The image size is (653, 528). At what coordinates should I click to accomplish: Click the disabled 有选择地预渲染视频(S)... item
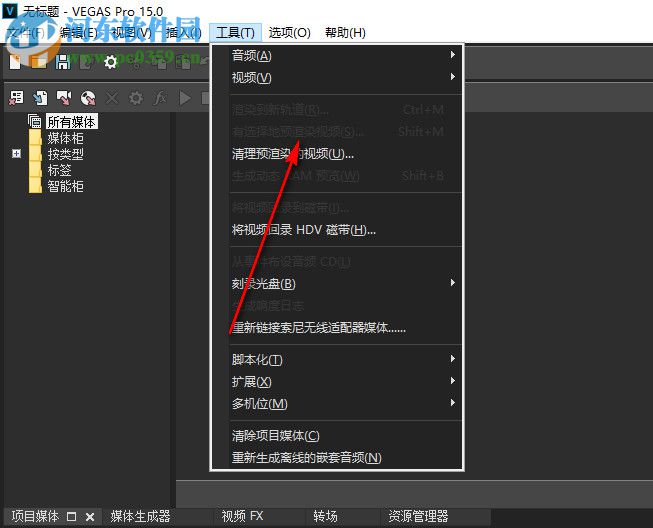(x=344, y=132)
